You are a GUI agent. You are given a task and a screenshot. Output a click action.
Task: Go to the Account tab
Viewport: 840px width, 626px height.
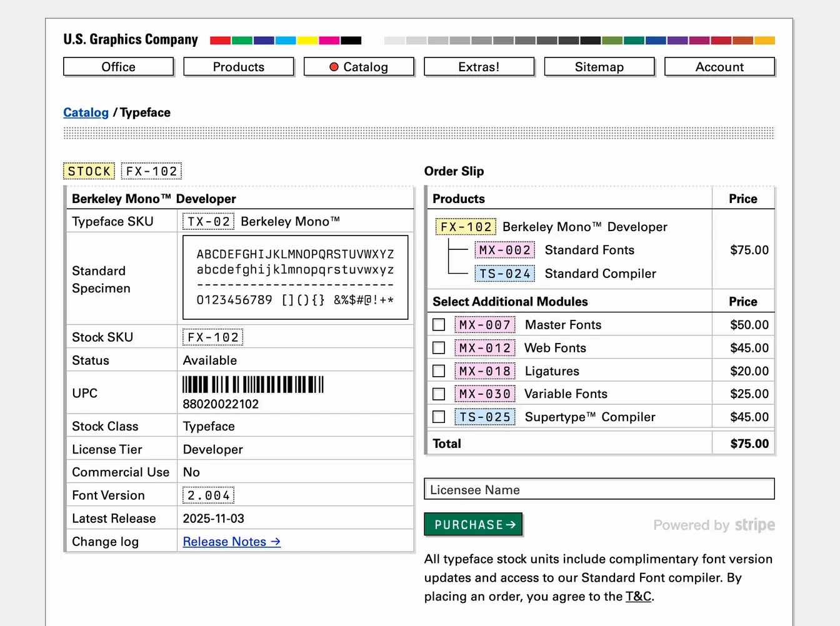pyautogui.click(x=719, y=67)
